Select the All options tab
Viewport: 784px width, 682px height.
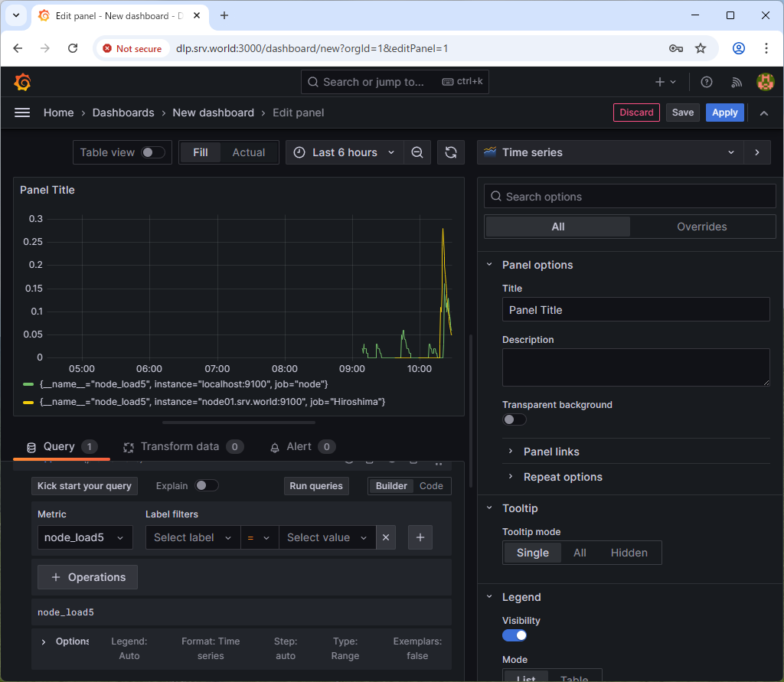click(x=557, y=227)
